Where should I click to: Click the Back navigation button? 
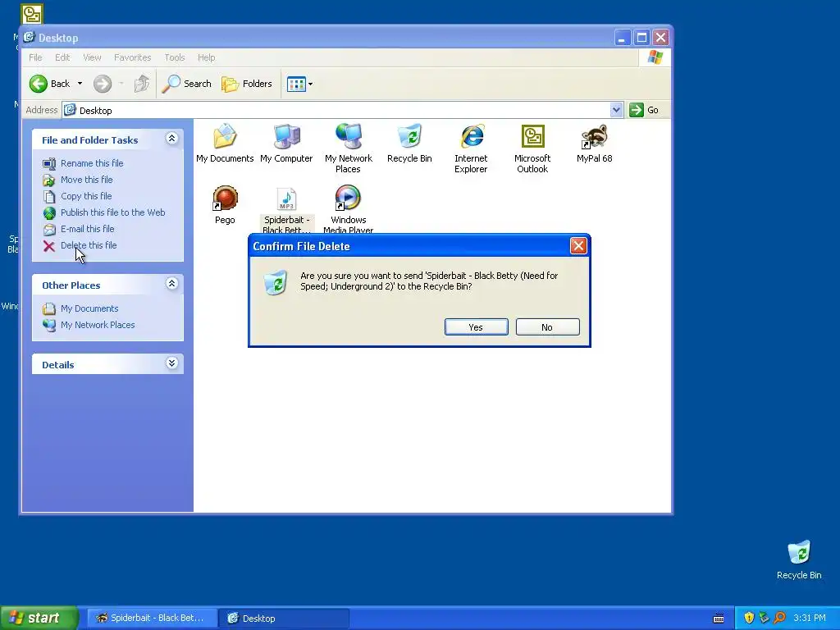pyautogui.click(x=49, y=84)
